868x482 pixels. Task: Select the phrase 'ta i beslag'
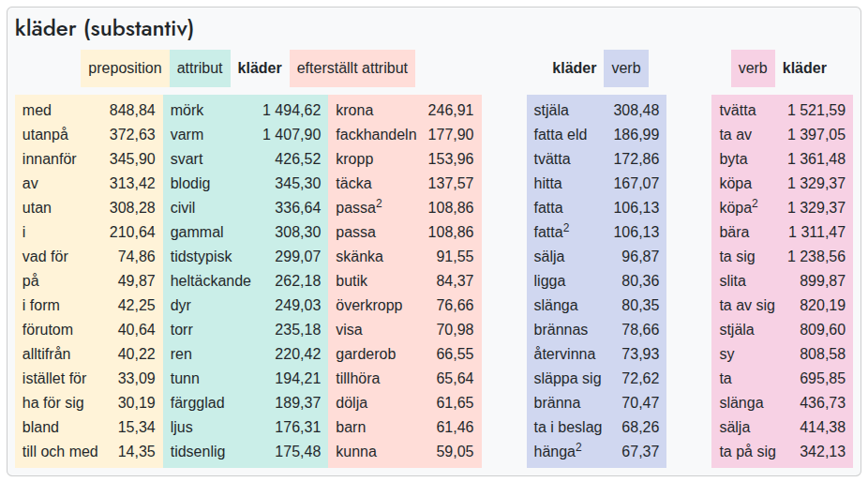567,428
